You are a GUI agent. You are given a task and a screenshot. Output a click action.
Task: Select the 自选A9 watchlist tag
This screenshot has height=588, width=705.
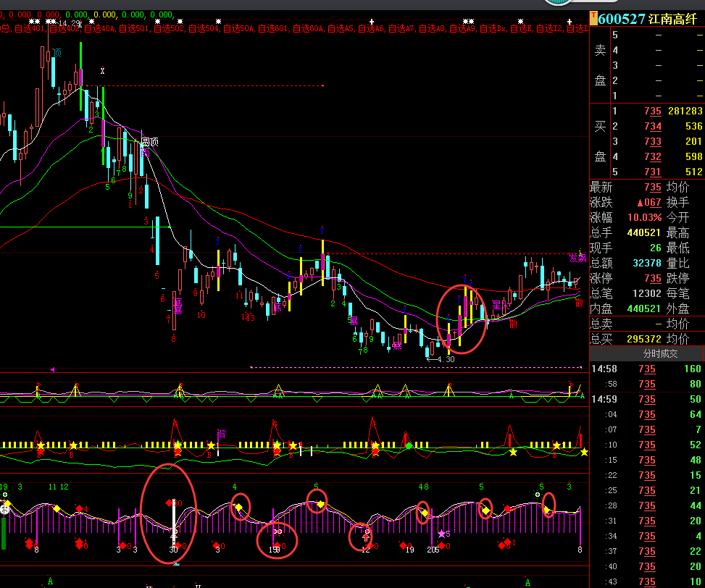click(463, 29)
